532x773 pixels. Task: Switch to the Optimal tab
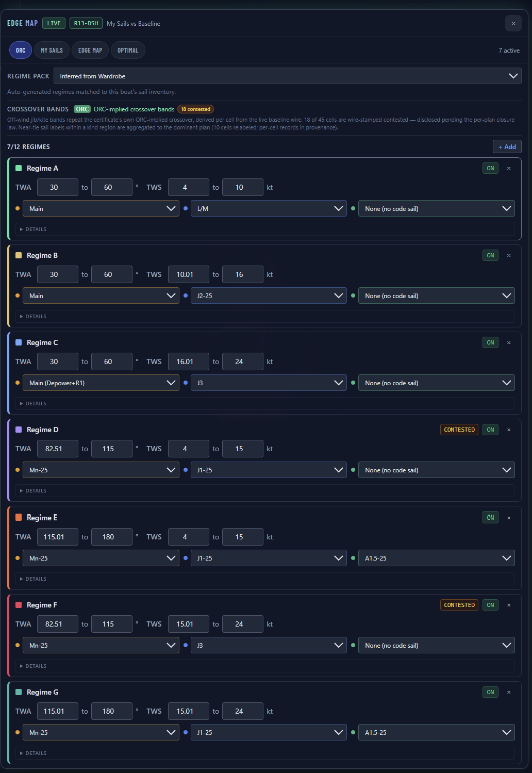(128, 50)
